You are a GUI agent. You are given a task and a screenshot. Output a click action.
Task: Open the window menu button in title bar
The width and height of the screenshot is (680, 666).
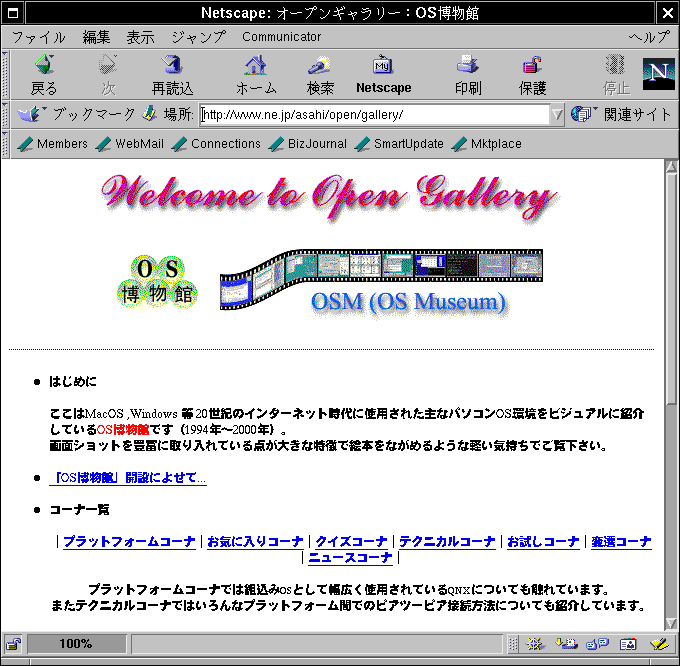pyautogui.click(x=13, y=13)
